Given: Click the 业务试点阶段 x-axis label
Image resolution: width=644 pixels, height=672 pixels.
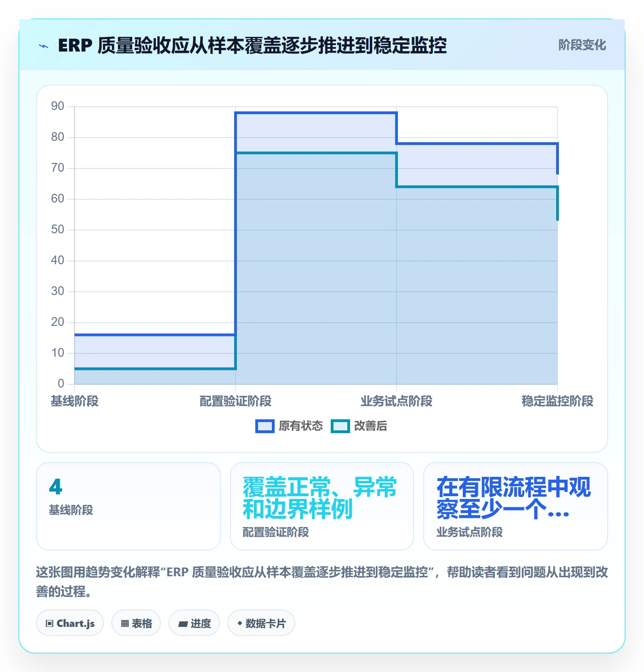Looking at the screenshot, I should click(397, 401).
